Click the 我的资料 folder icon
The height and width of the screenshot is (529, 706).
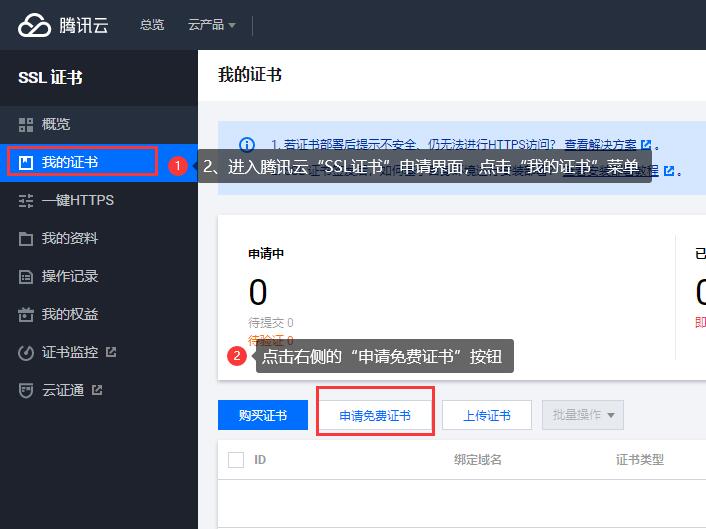point(26,239)
